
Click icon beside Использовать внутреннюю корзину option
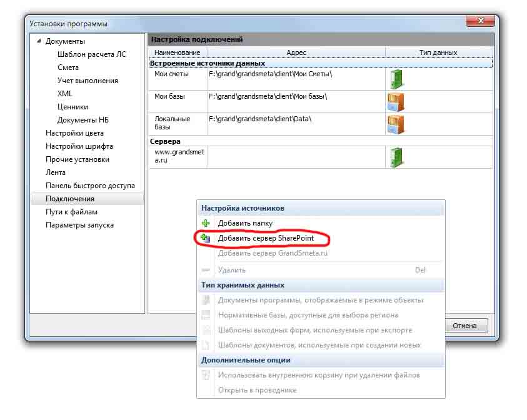tap(206, 374)
